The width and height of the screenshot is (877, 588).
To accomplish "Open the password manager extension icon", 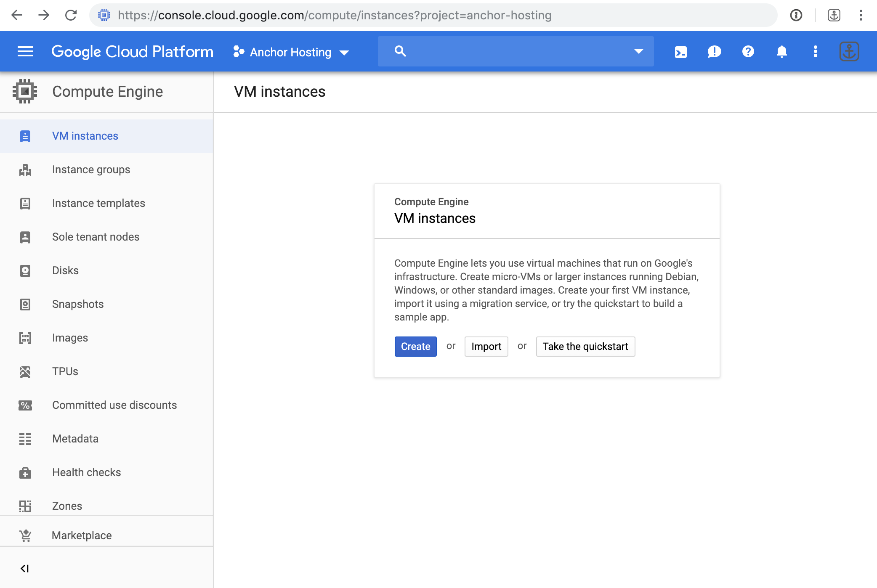I will point(796,16).
